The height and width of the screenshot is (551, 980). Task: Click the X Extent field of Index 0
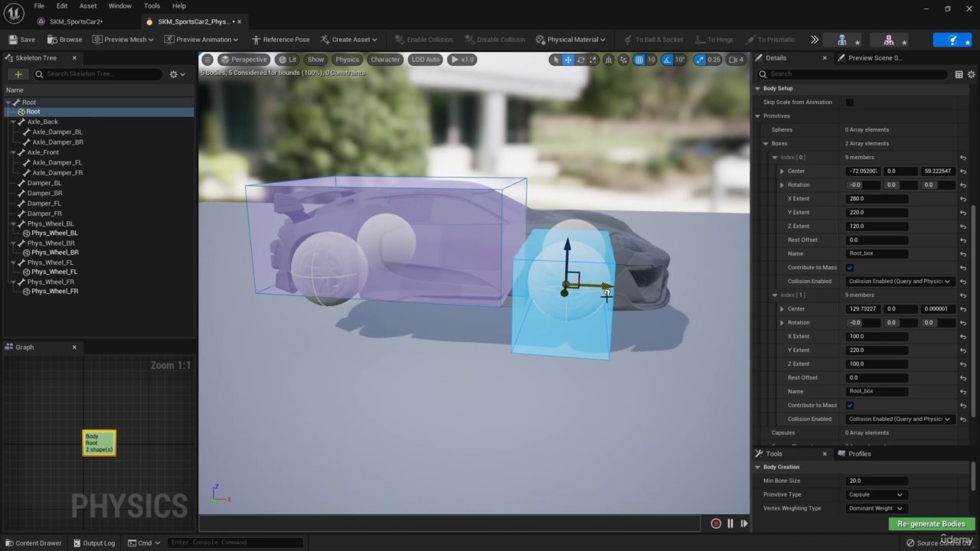877,199
